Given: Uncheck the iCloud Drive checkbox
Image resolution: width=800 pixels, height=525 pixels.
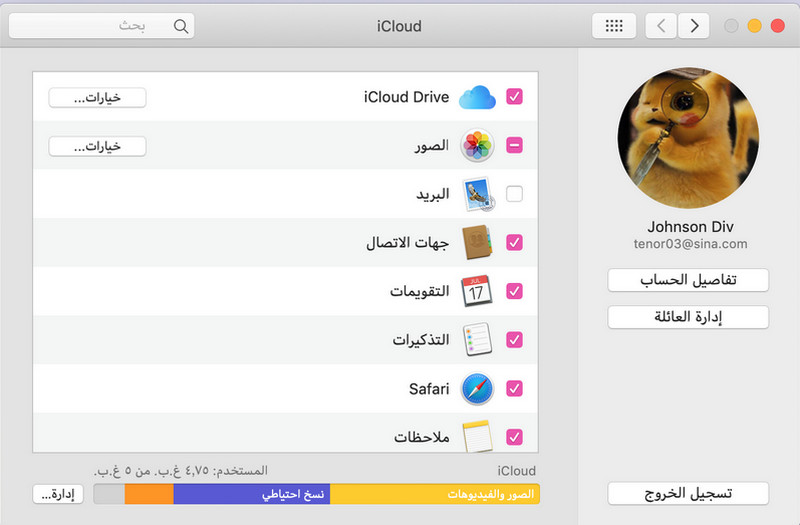Looking at the screenshot, I should [x=514, y=96].
